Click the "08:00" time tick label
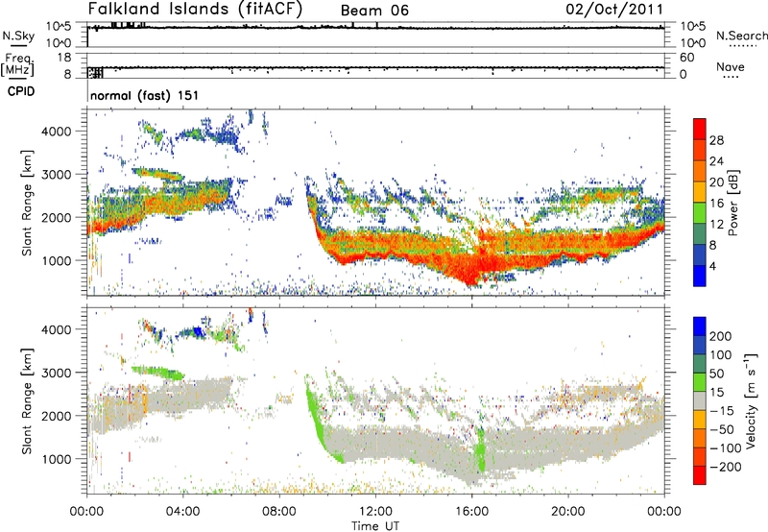Image resolution: width=768 pixels, height=532 pixels. point(279,512)
